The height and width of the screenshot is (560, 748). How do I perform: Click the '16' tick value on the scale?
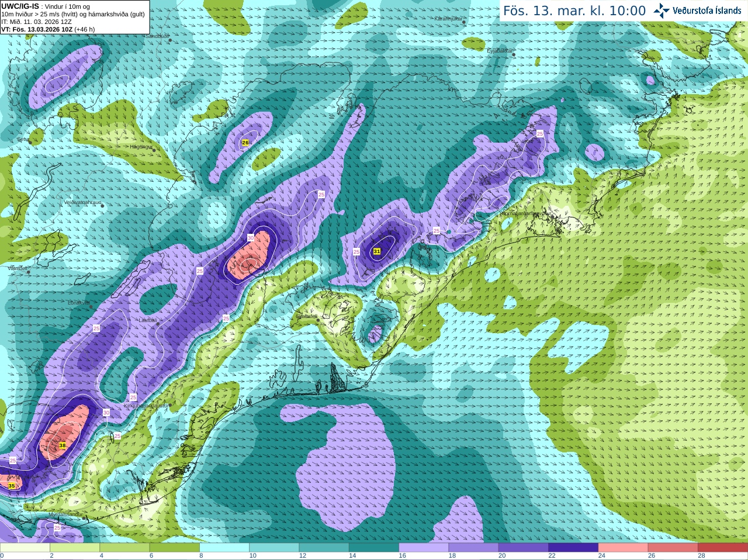[x=402, y=556]
